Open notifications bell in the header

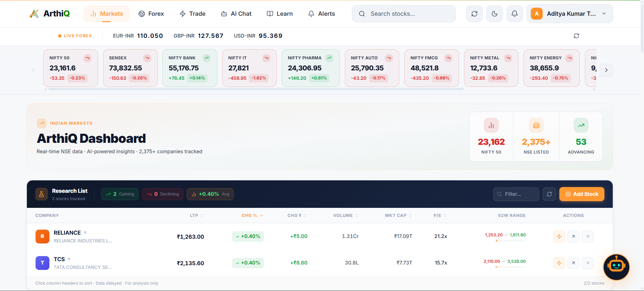514,14
